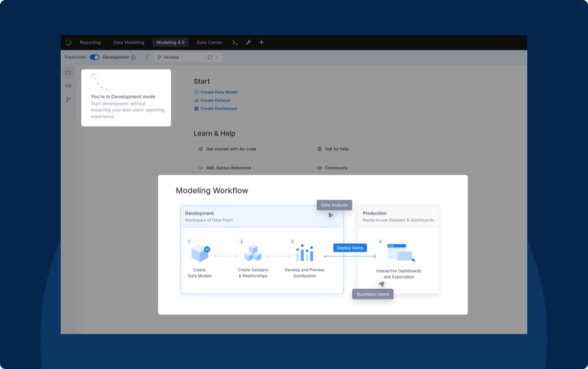
Task: Click the 'You're in Development mode' heading
Action: (123, 97)
